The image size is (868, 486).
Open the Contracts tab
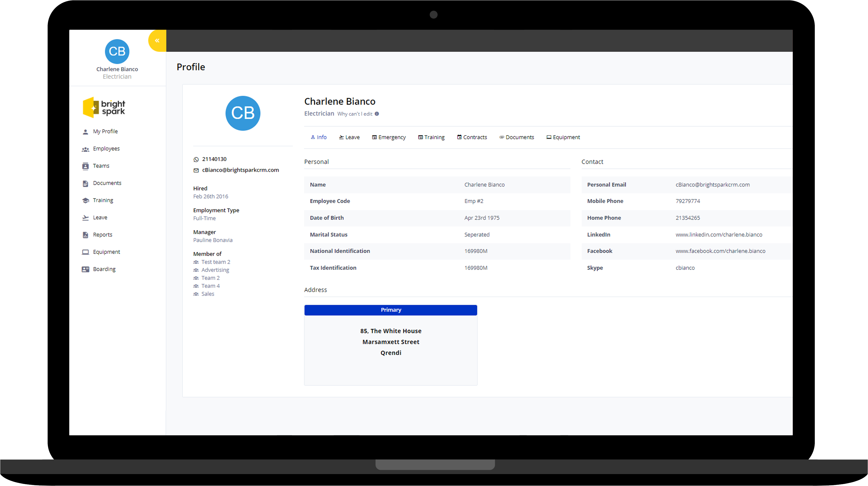472,137
